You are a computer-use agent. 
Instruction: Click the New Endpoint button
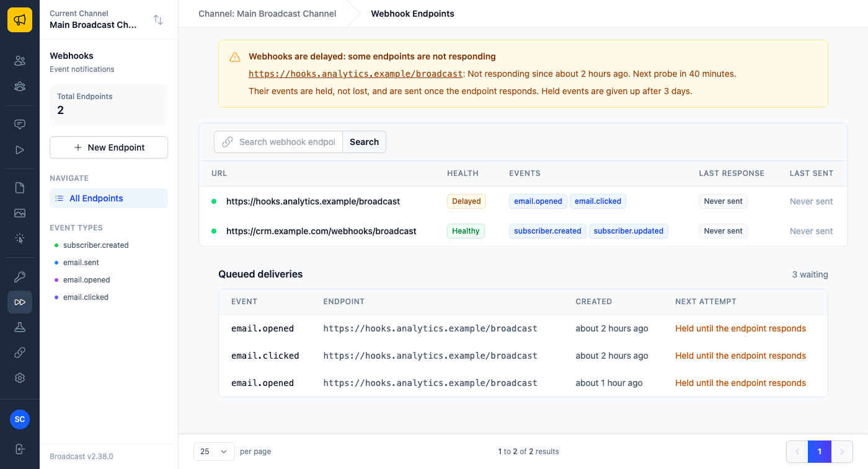(108, 147)
